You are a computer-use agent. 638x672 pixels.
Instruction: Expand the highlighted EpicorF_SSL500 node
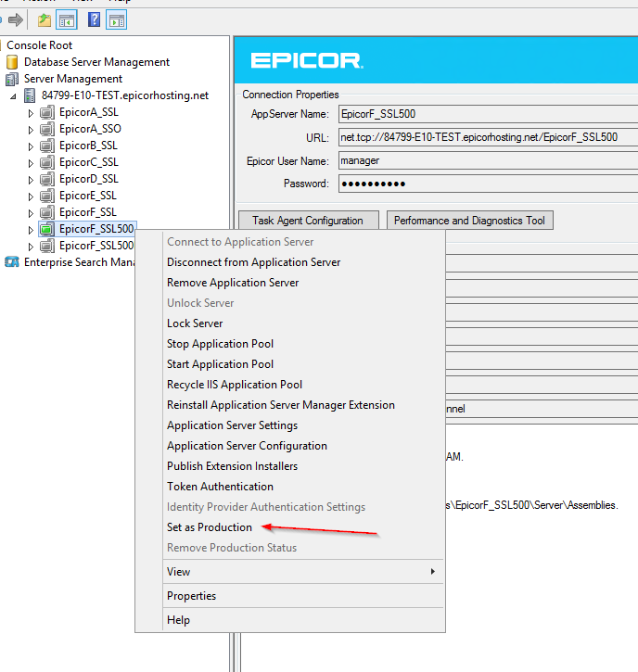tap(31, 230)
